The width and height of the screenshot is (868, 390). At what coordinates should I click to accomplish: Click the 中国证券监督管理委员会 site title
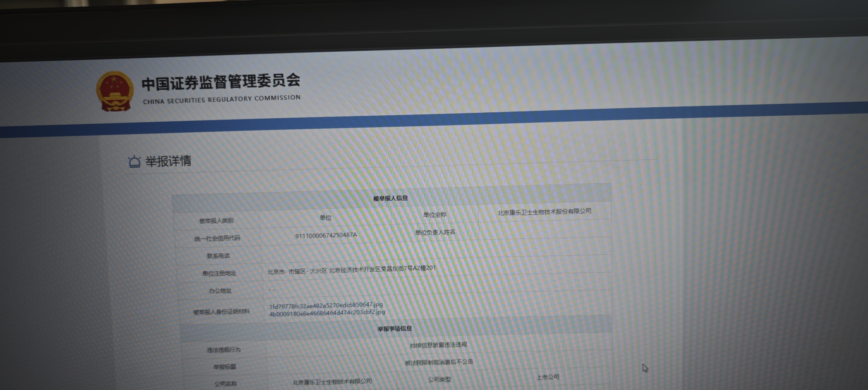(221, 82)
